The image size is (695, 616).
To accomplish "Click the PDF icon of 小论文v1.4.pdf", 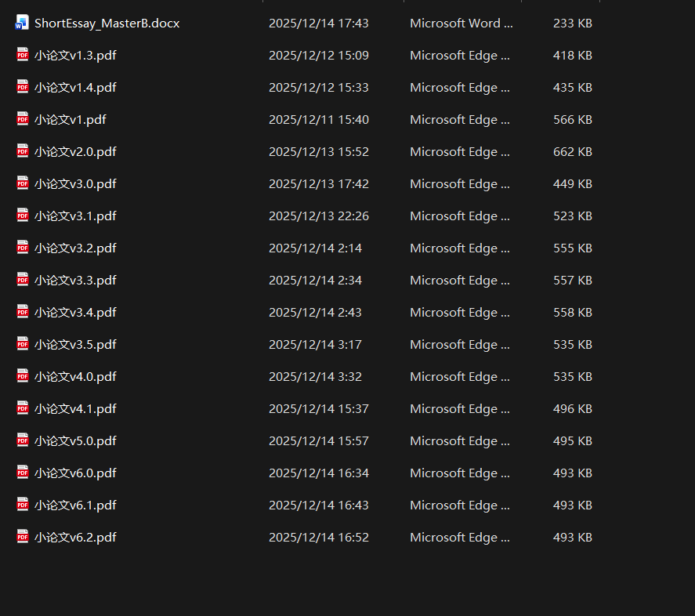I will point(23,87).
